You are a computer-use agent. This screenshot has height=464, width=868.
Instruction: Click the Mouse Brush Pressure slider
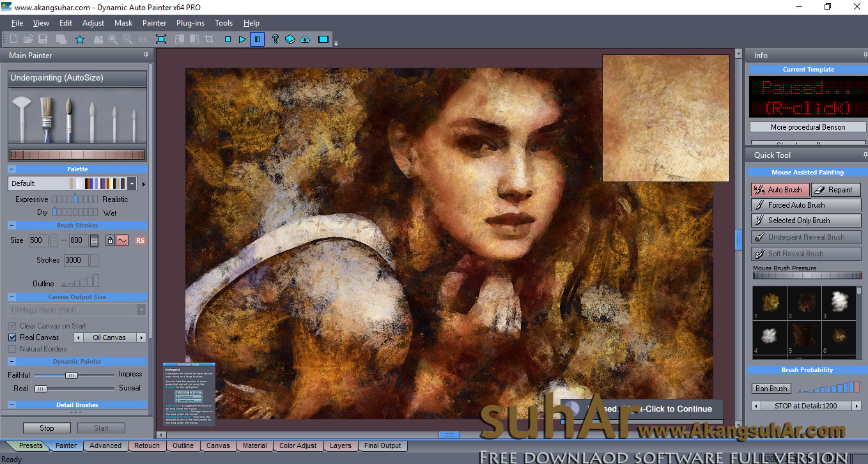pyautogui.click(x=807, y=275)
